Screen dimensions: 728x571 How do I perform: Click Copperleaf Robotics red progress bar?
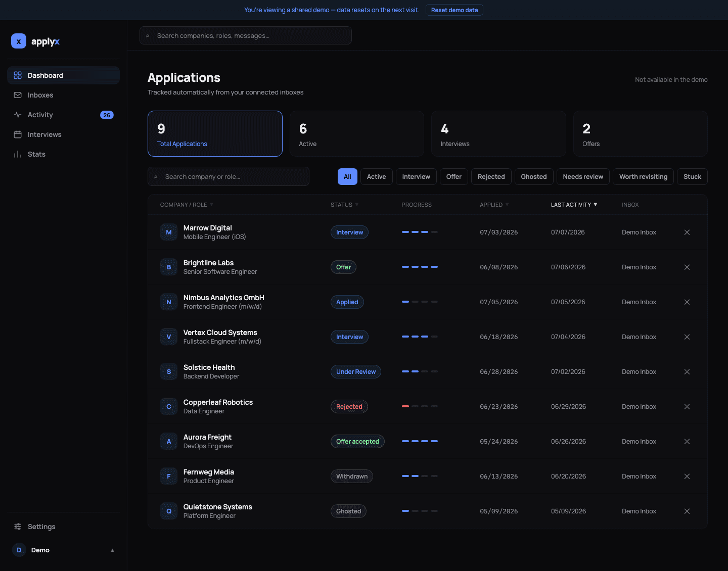[x=405, y=406]
